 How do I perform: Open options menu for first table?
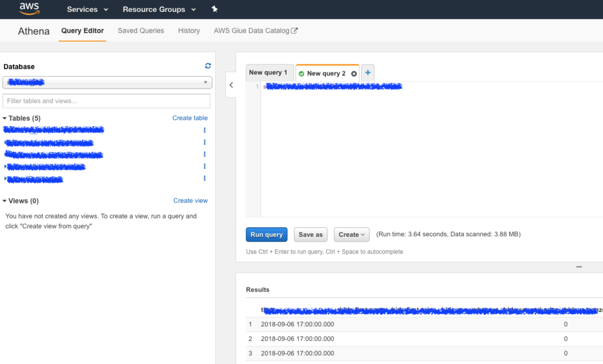(x=204, y=130)
